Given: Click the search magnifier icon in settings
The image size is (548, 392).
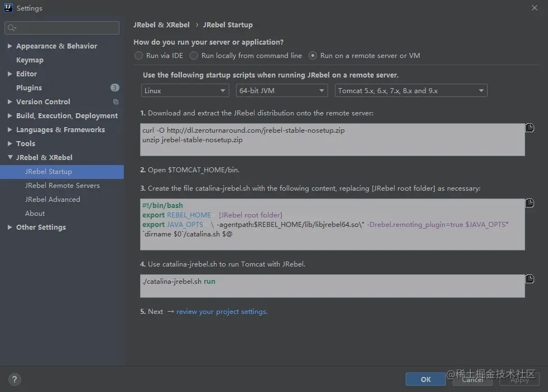Looking at the screenshot, I should point(12,28).
